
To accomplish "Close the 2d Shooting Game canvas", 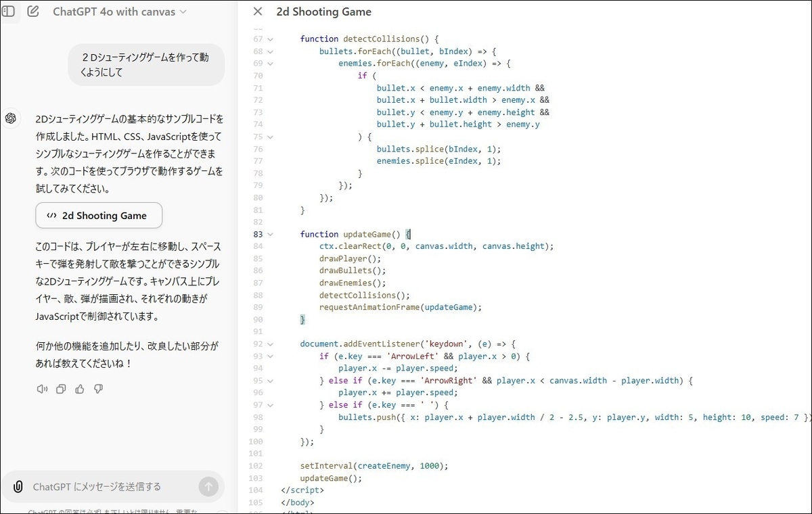I will (258, 11).
